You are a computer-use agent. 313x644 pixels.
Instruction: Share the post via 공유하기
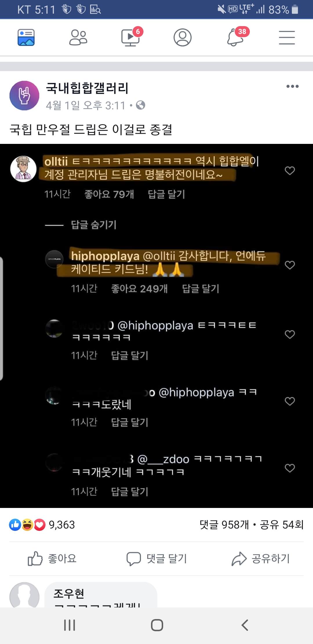261,558
